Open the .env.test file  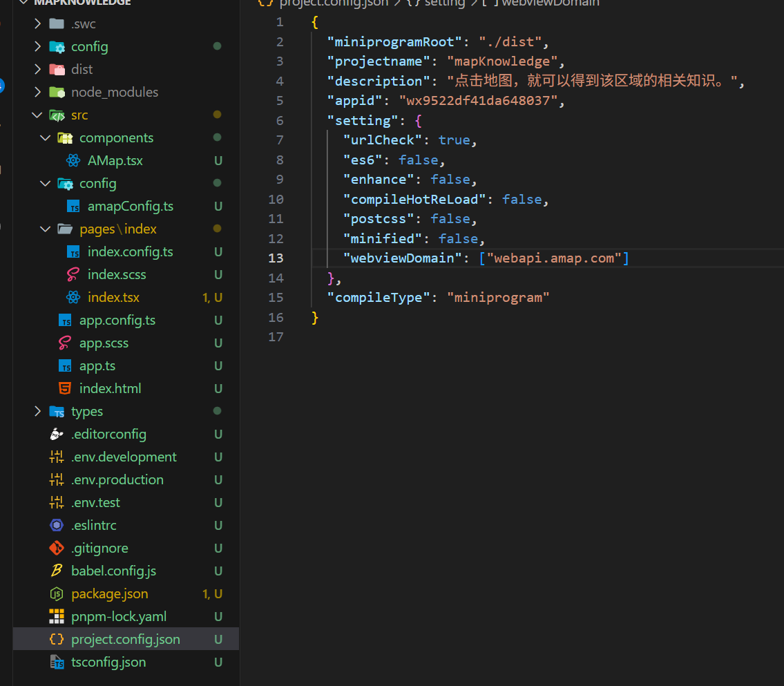point(95,502)
